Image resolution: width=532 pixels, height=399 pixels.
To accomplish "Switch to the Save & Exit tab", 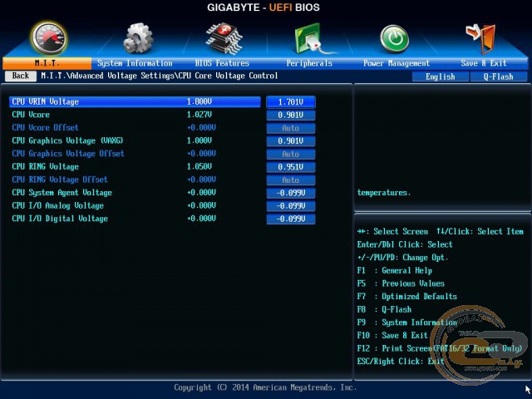I will point(484,63).
